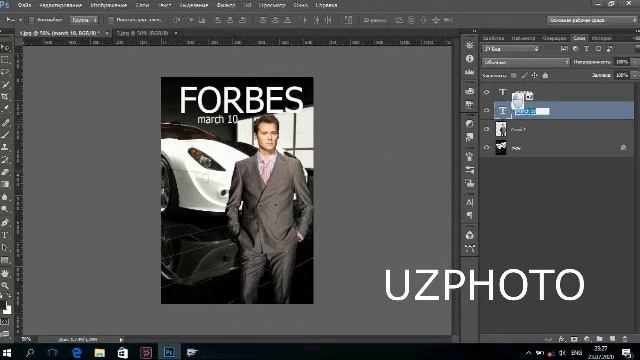
Task: Open the Group auto-select dropdown
Action: pyautogui.click(x=84, y=20)
